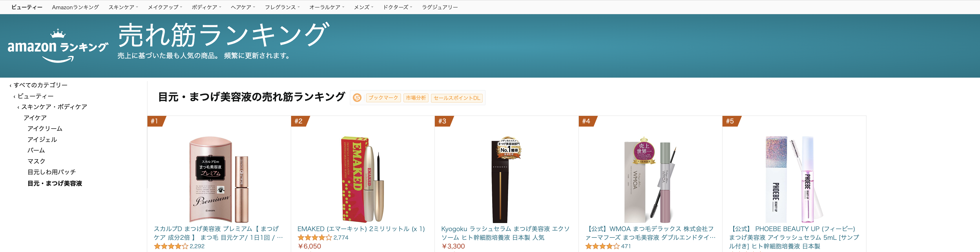Open star rating of WMOA product
Screen dimensions: 980x252
[x=602, y=246]
